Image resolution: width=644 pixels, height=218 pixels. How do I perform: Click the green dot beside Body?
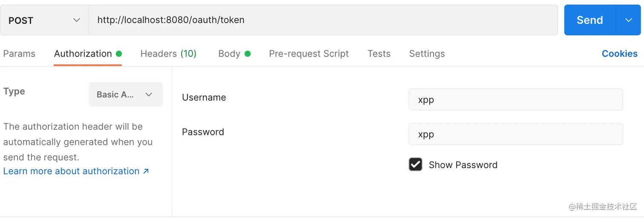(x=247, y=54)
